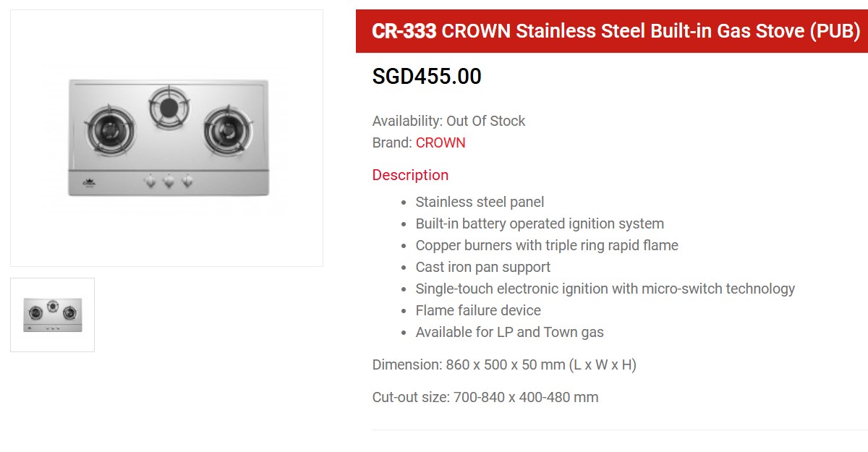The image size is (868, 452).
Task: Click the Cut-out size text line
Action: pyautogui.click(x=485, y=397)
